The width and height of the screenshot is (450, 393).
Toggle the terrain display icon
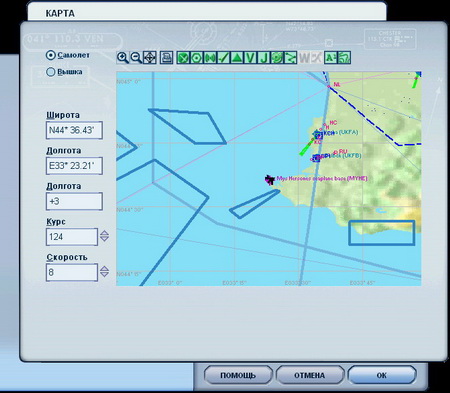point(344,58)
